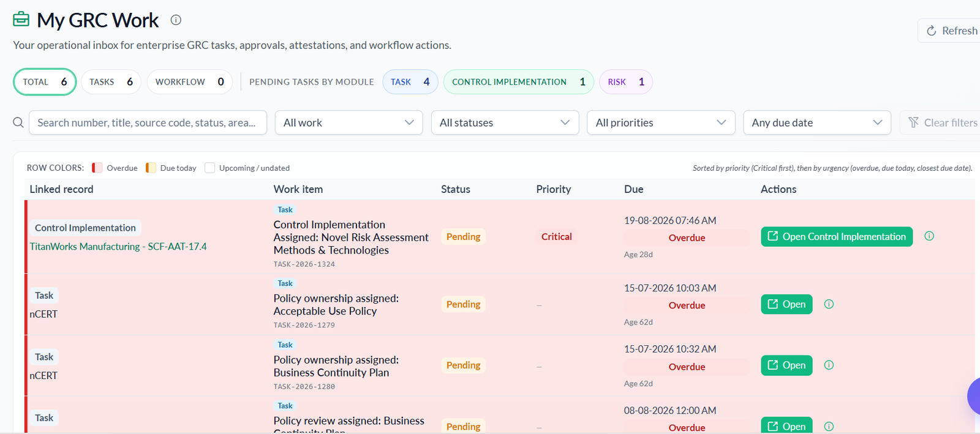Click the Due today orange legend swatch

point(151,168)
